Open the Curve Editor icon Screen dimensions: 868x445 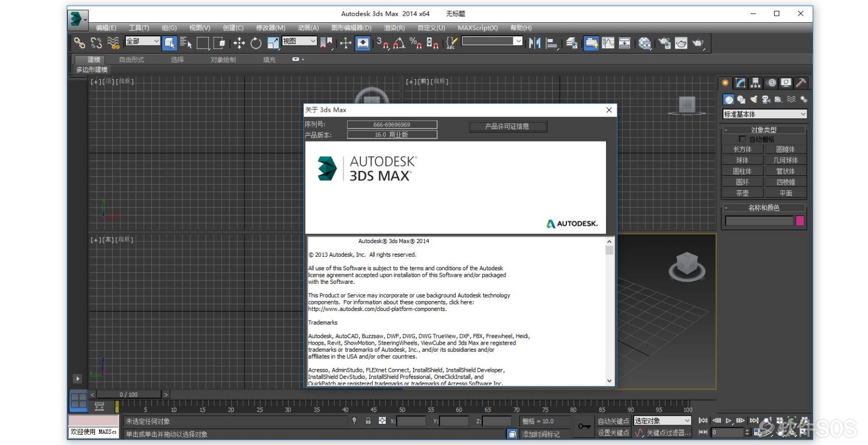click(x=608, y=43)
